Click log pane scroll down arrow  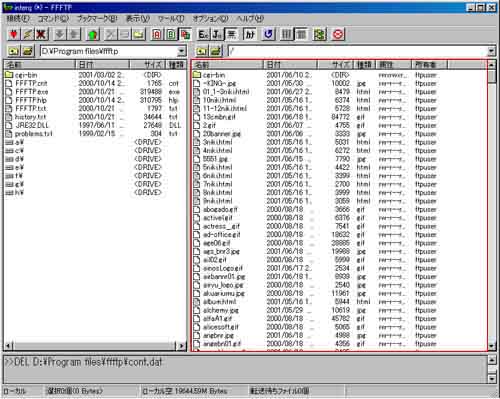[x=492, y=379]
